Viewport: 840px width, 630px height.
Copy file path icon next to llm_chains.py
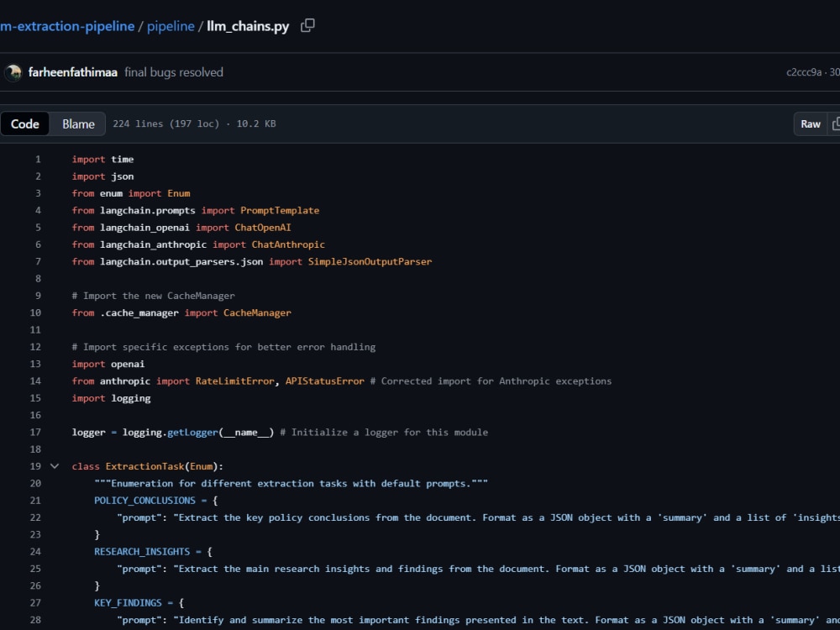pos(307,26)
